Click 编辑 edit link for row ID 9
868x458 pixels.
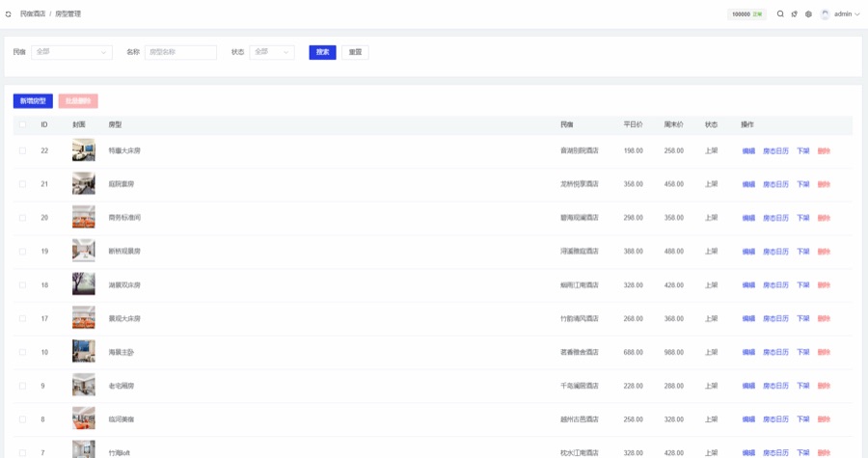coord(748,386)
